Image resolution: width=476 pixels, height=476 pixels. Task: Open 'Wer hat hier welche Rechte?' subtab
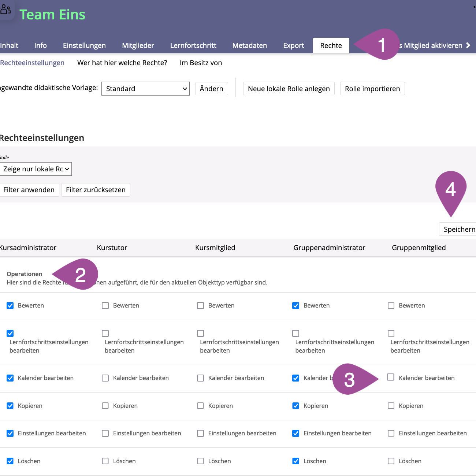click(x=122, y=63)
